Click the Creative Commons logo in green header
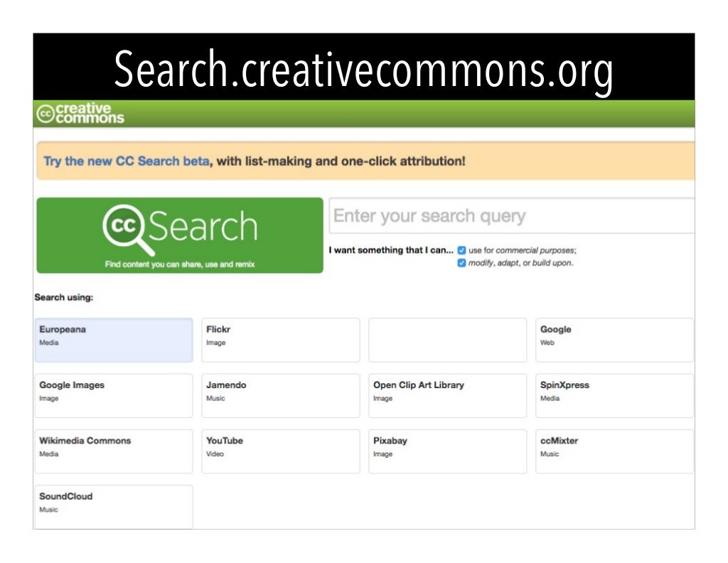This screenshot has width=728, height=563. 80,113
